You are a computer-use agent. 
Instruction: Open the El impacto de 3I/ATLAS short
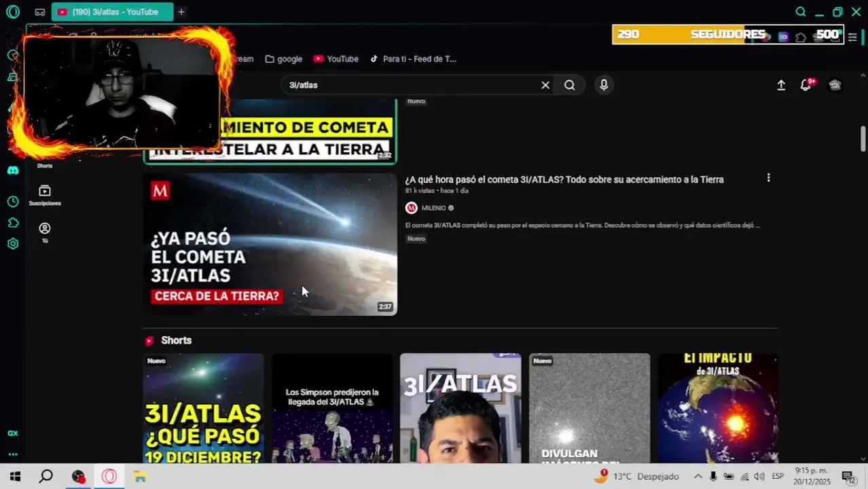point(718,408)
